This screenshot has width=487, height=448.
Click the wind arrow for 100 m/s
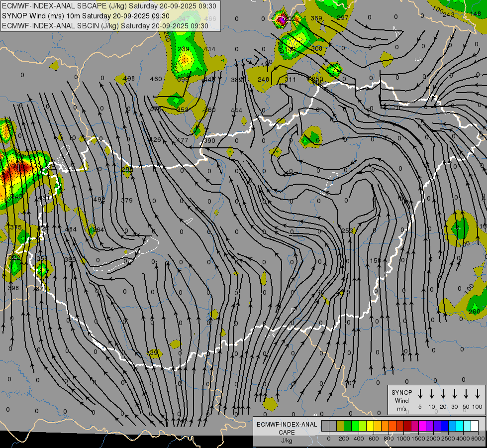(478, 394)
